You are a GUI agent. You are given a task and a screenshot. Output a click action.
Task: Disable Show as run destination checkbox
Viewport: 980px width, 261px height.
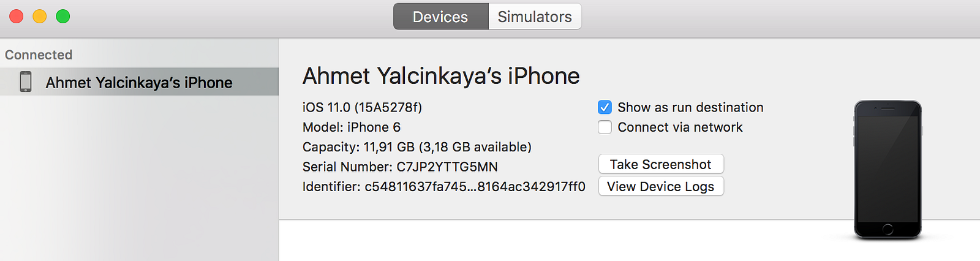(x=605, y=108)
